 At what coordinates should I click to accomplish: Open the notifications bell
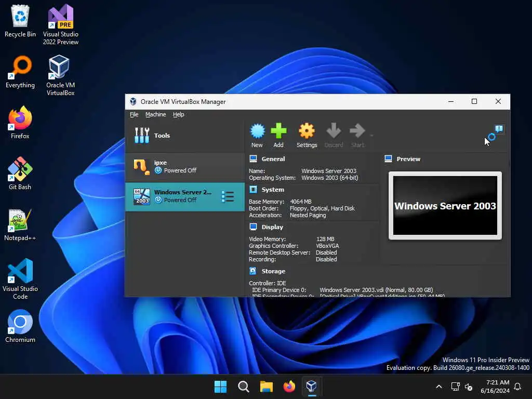click(518, 387)
